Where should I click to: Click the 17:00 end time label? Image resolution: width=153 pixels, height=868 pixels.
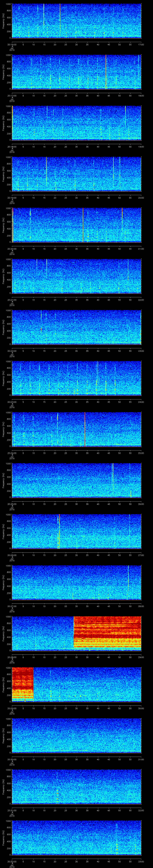point(141,44)
